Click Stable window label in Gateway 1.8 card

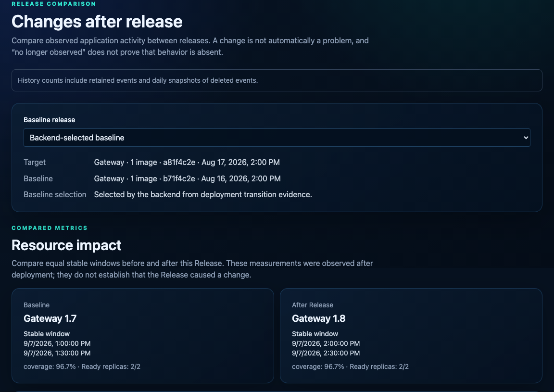click(315, 334)
